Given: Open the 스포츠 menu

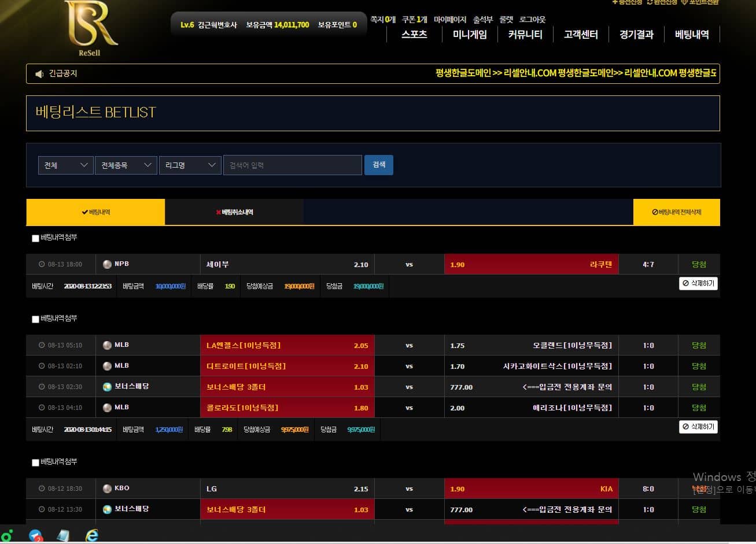Looking at the screenshot, I should pyautogui.click(x=414, y=35).
